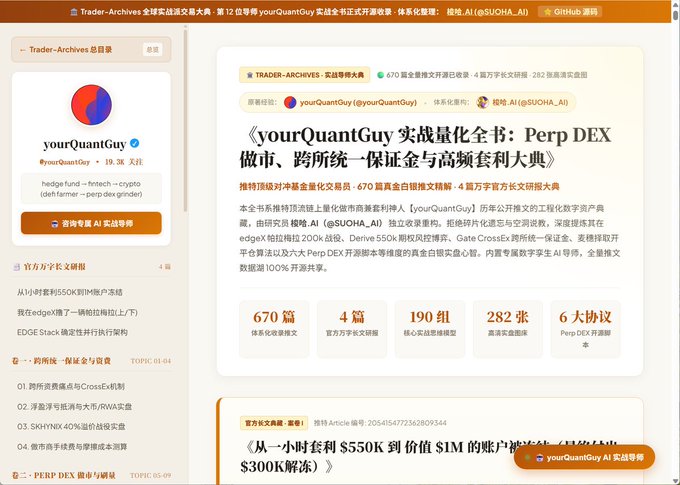Click the 总览 badge in the sidebar

point(152,49)
